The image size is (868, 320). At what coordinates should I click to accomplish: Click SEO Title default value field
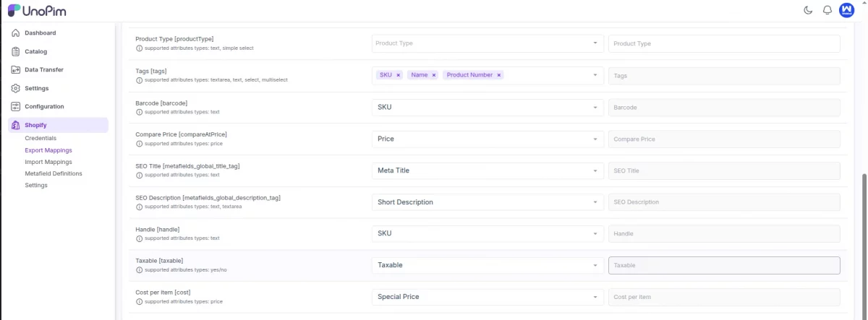pyautogui.click(x=724, y=170)
